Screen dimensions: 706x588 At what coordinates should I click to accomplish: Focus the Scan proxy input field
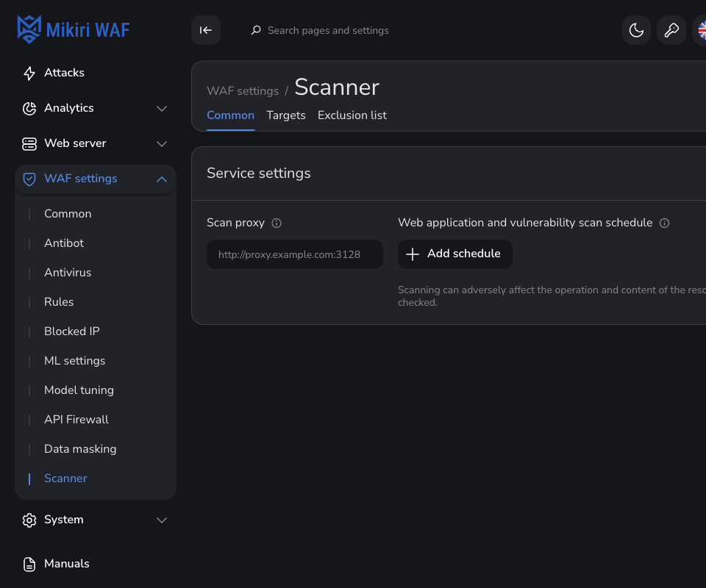point(295,254)
